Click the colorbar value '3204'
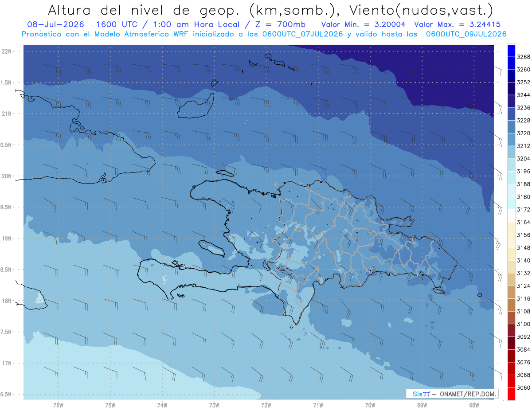The width and height of the screenshot is (532, 411). coord(524,159)
